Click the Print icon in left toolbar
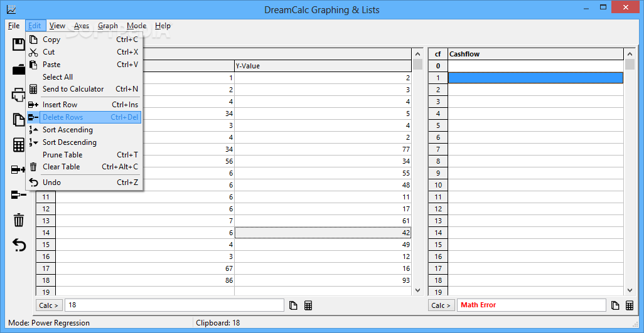Image resolution: width=644 pixels, height=333 pixels. [19, 95]
